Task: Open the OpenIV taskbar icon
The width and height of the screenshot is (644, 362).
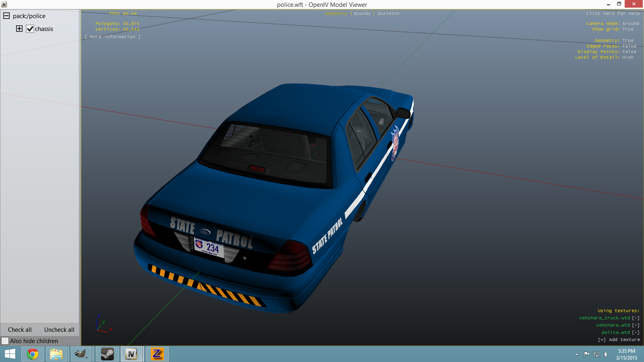Action: pyautogui.click(x=131, y=354)
